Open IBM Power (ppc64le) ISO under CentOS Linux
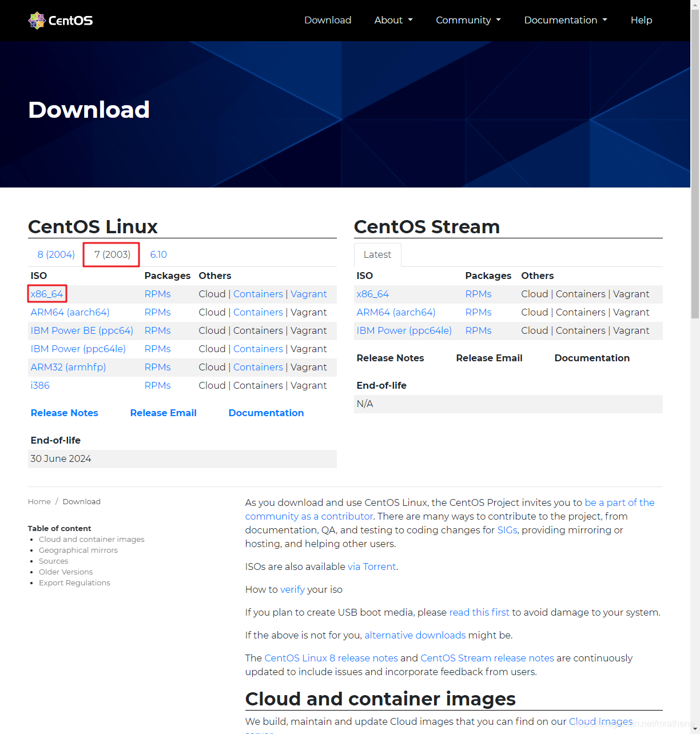The height and width of the screenshot is (734, 700). click(x=78, y=349)
